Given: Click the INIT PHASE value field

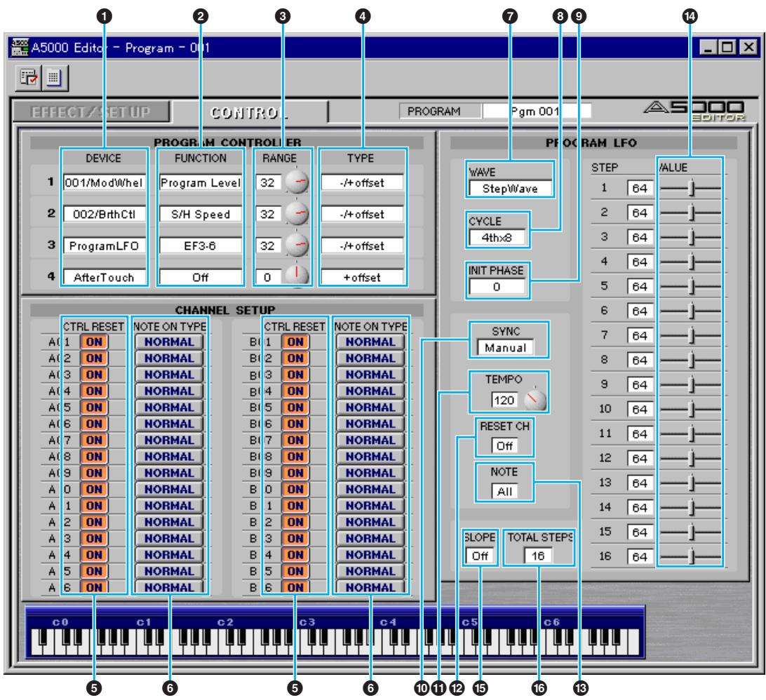Looking at the screenshot, I should click(497, 288).
